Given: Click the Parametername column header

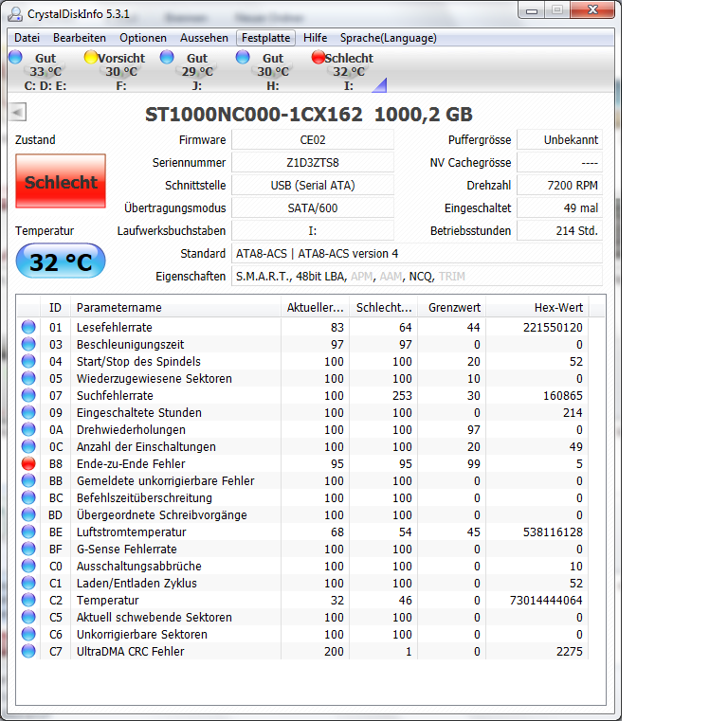Looking at the screenshot, I should [175, 307].
